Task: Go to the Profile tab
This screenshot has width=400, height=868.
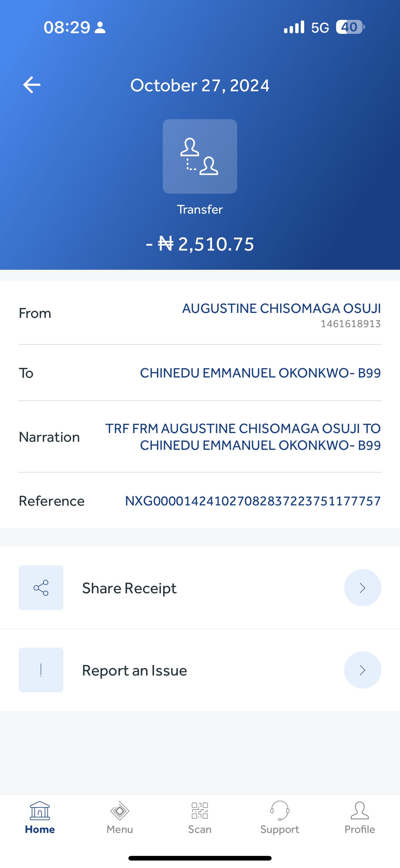Action: pyautogui.click(x=359, y=817)
